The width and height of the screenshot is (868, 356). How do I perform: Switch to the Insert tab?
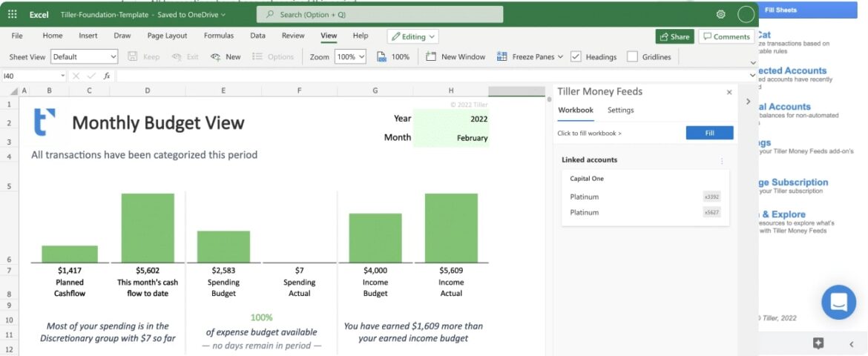(88, 36)
